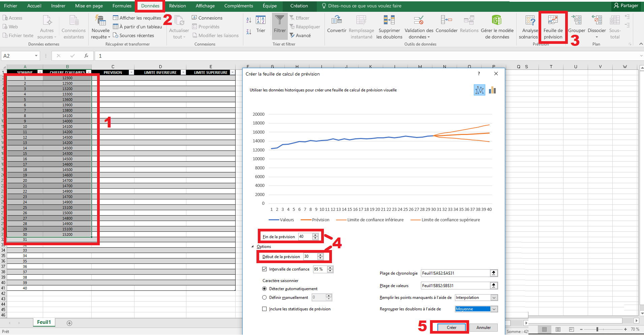644x335 pixels.
Task: Click Afficher les requêtes
Action: [137, 18]
